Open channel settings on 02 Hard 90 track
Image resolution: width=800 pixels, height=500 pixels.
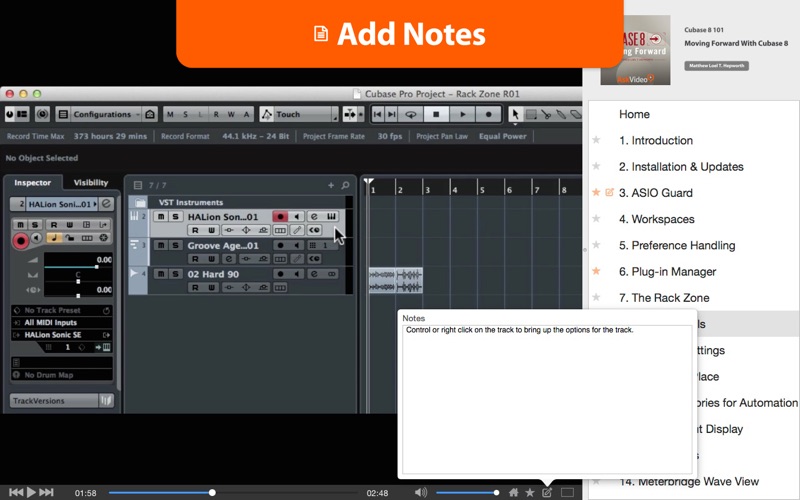pyautogui.click(x=314, y=274)
